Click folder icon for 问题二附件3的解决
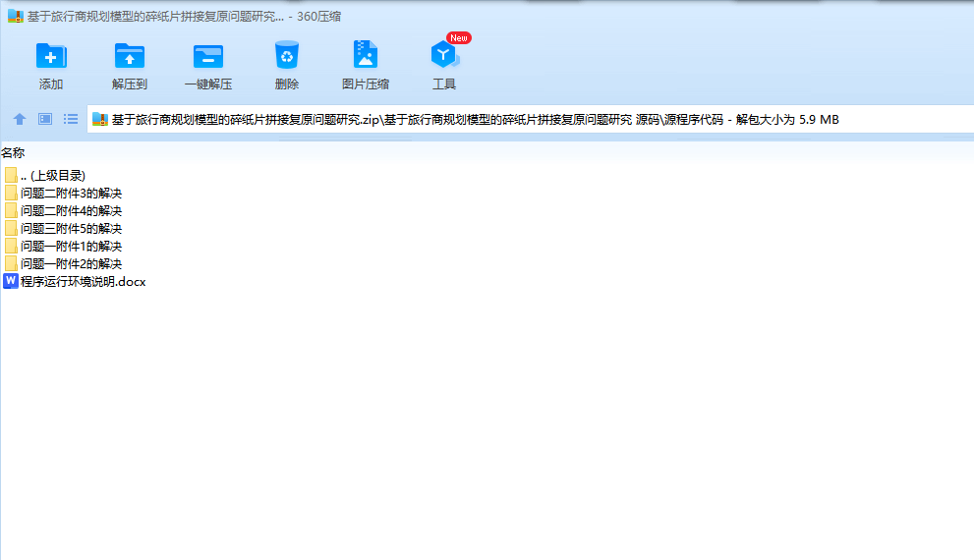The height and width of the screenshot is (560, 974). pyautogui.click(x=11, y=194)
